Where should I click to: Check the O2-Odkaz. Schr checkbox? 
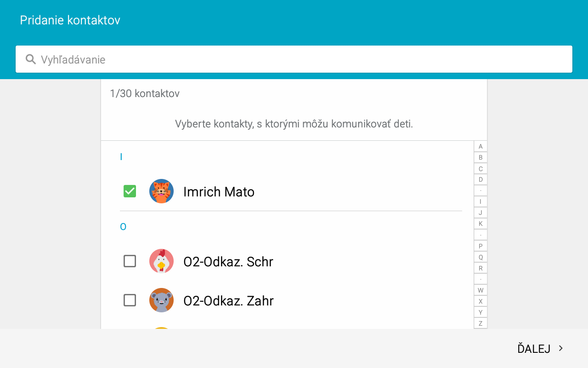tap(130, 261)
